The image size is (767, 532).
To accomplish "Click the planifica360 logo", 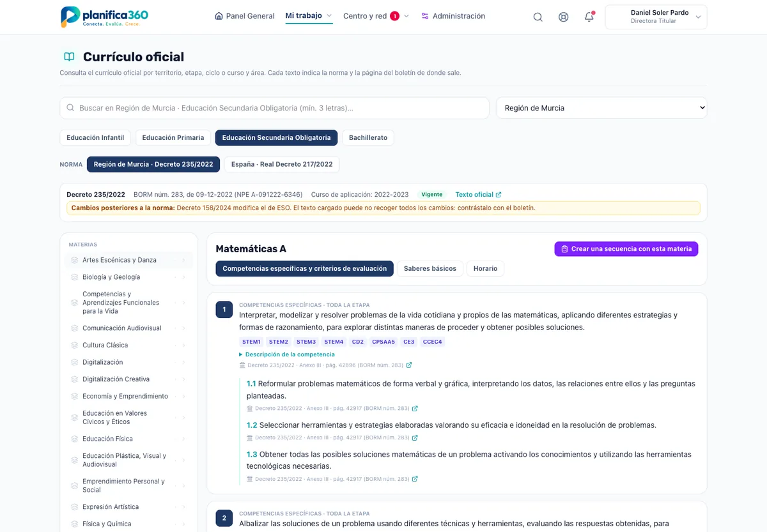I will coord(105,17).
